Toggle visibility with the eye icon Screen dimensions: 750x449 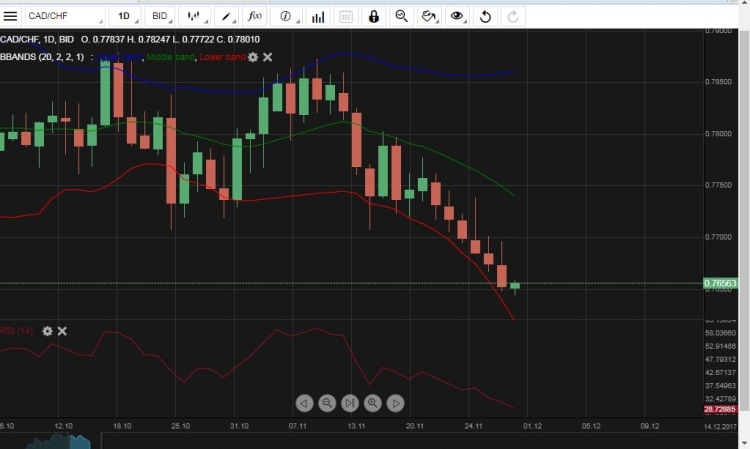[x=458, y=17]
